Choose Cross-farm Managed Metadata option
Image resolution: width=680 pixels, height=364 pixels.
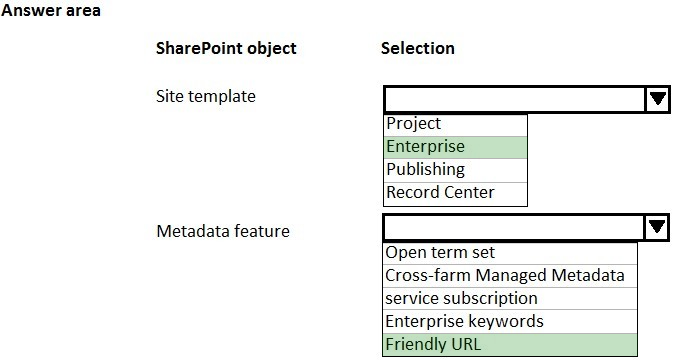tap(510, 275)
